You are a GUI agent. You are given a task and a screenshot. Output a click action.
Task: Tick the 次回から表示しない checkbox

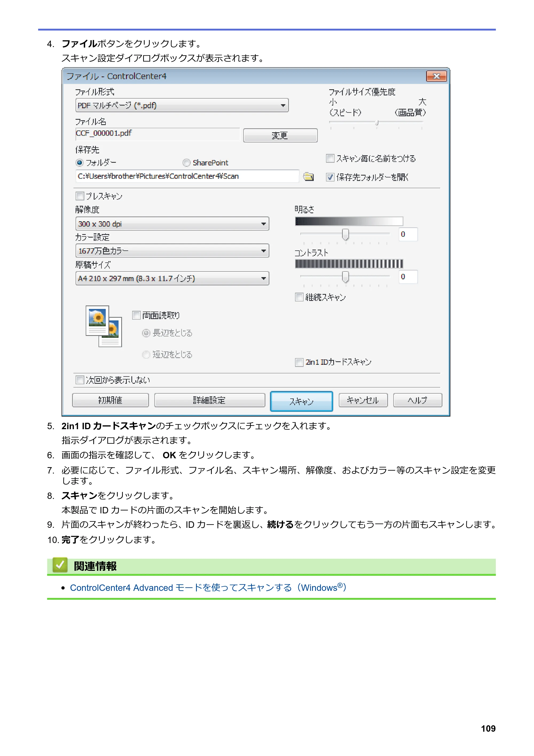(80, 380)
